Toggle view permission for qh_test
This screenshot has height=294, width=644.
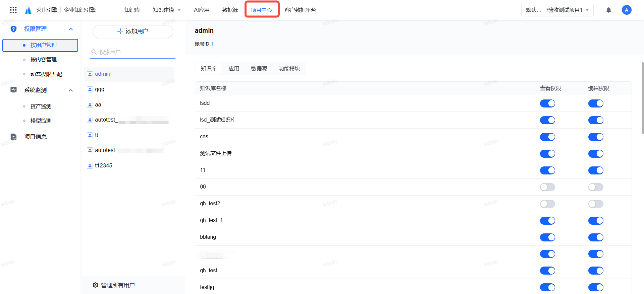coord(547,271)
